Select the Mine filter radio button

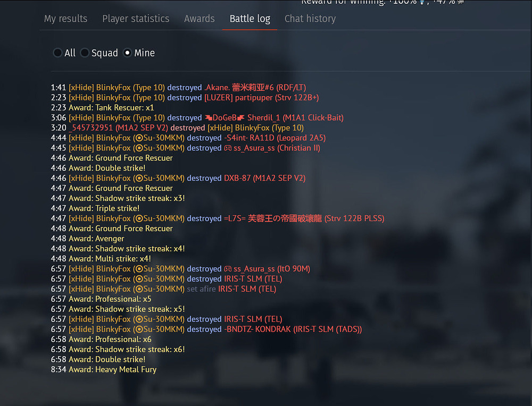pos(127,53)
